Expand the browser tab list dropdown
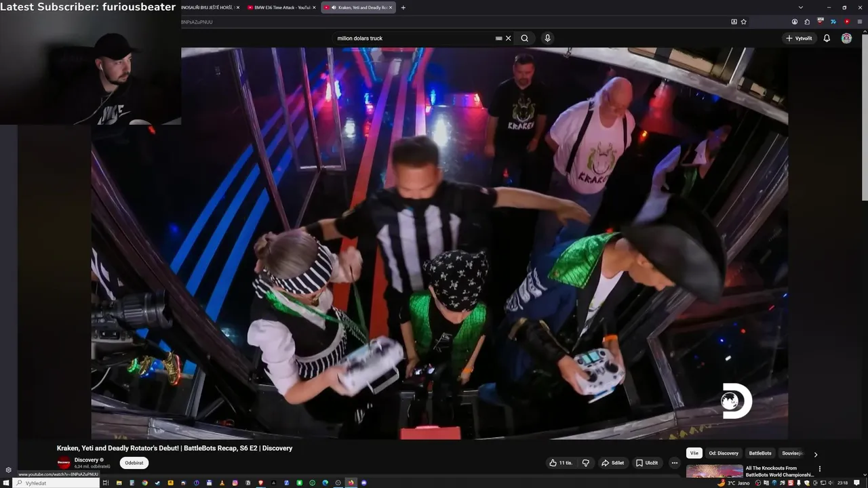The width and height of the screenshot is (868, 488). click(x=801, y=7)
